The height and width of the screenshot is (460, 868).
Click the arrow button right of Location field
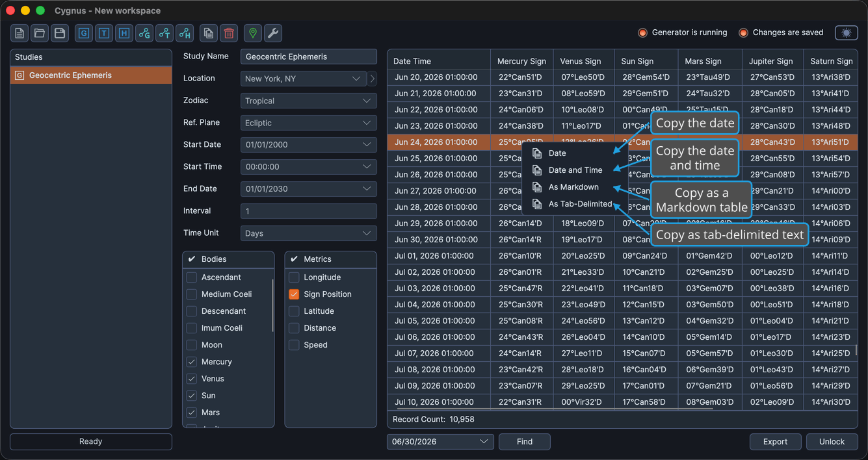click(x=373, y=79)
